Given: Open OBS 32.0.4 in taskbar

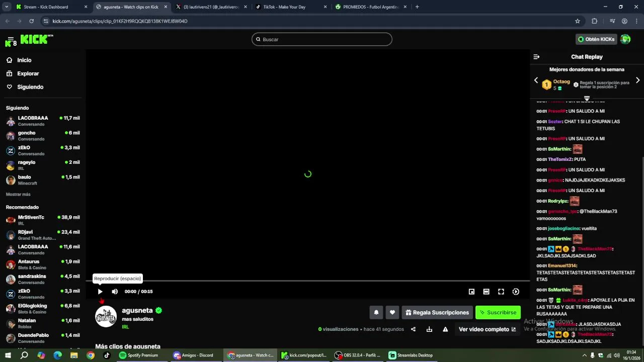Looking at the screenshot, I should pyautogui.click(x=358, y=355).
